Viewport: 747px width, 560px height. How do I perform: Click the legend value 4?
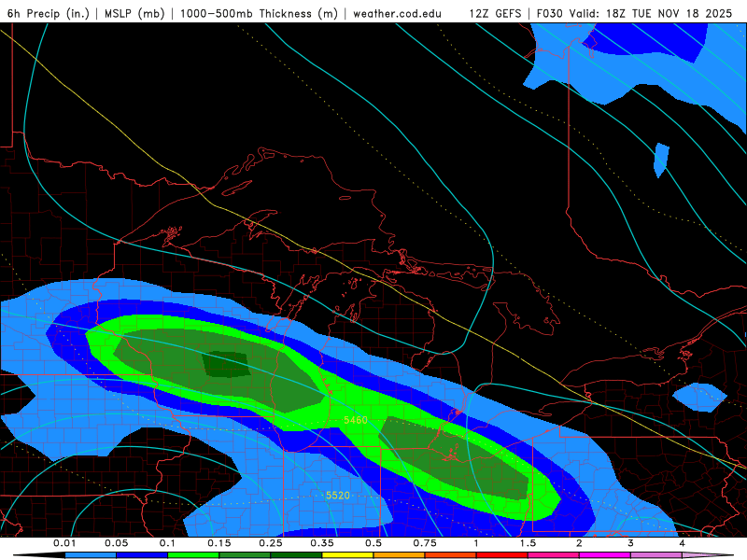tap(683, 543)
